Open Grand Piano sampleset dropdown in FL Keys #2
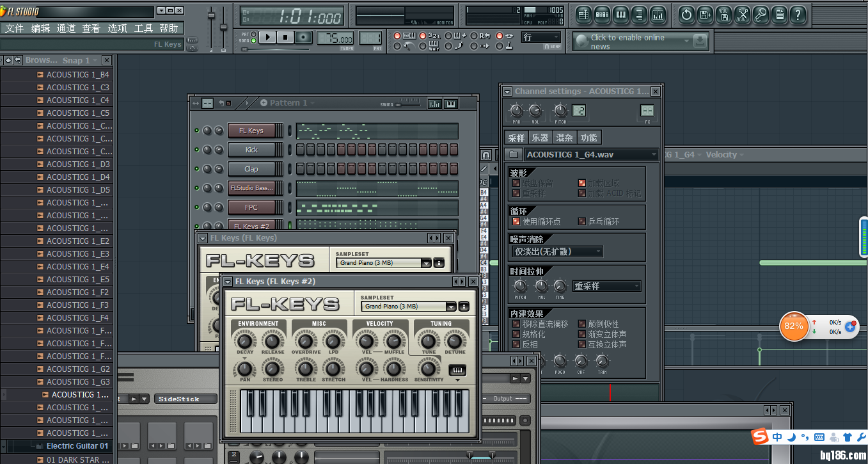The height and width of the screenshot is (464, 868). 451,307
